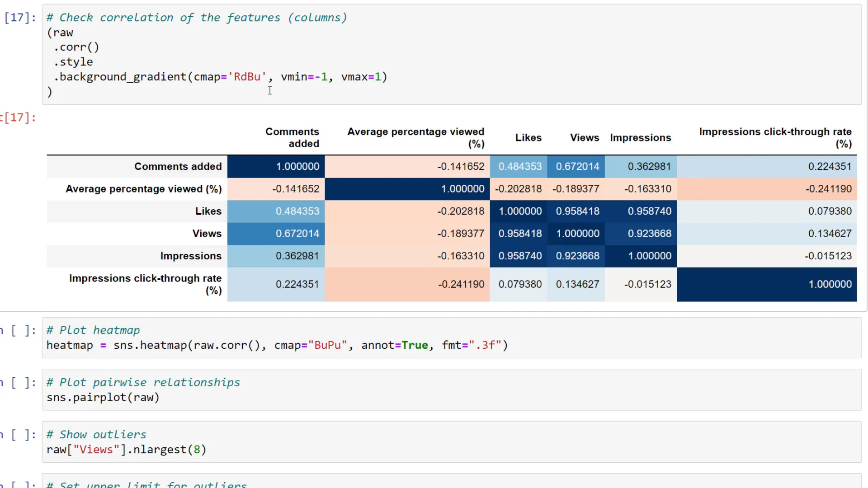The image size is (868, 488).
Task: Click the 'Set upper limit for outliers' comment
Action: [147, 484]
